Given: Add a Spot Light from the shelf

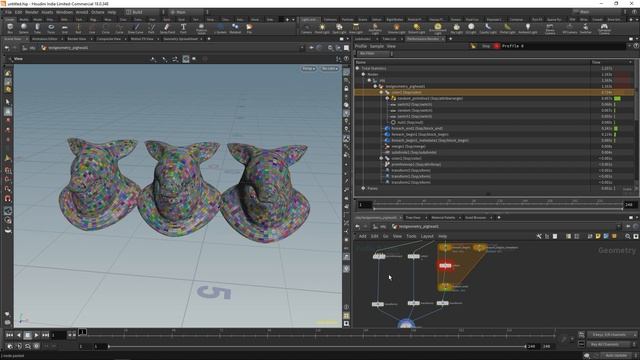Looking at the screenshot, I should point(339,28).
